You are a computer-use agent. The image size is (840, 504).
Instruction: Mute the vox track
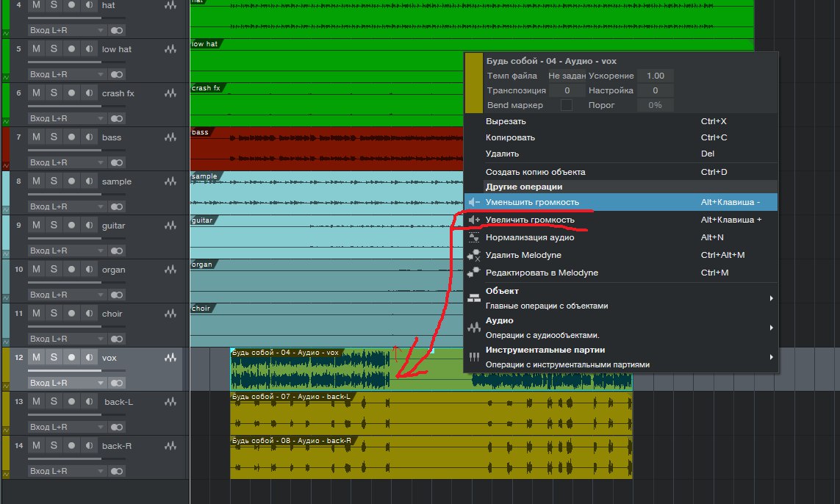(36, 357)
